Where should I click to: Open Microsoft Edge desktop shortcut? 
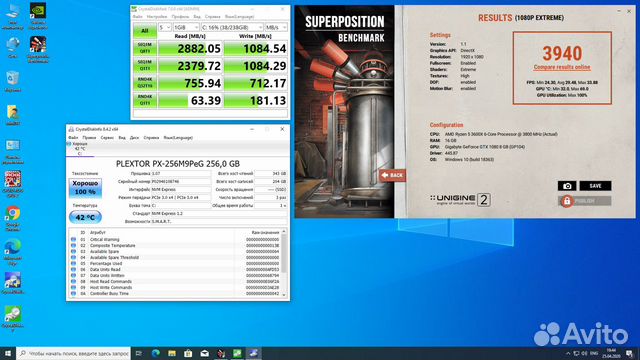(x=13, y=252)
